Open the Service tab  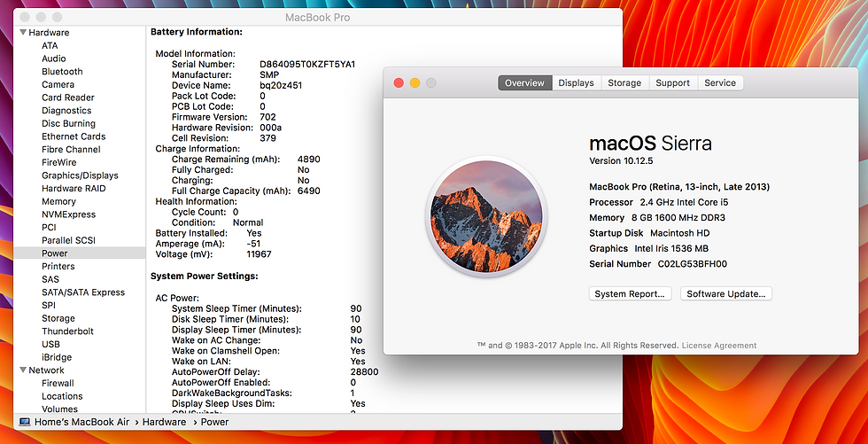coord(720,83)
